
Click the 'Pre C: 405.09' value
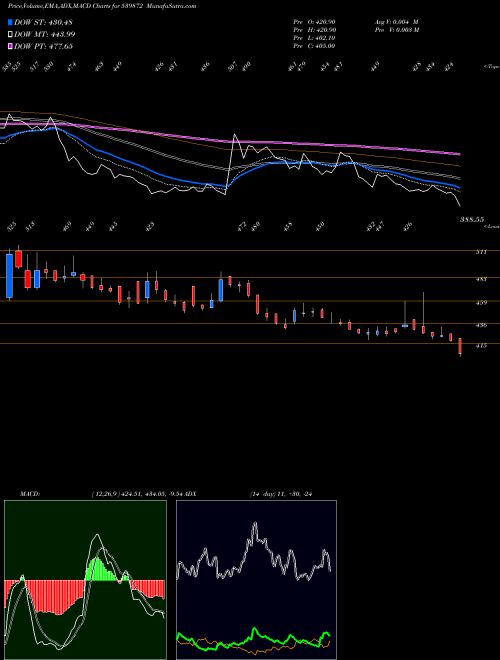pos(314,46)
